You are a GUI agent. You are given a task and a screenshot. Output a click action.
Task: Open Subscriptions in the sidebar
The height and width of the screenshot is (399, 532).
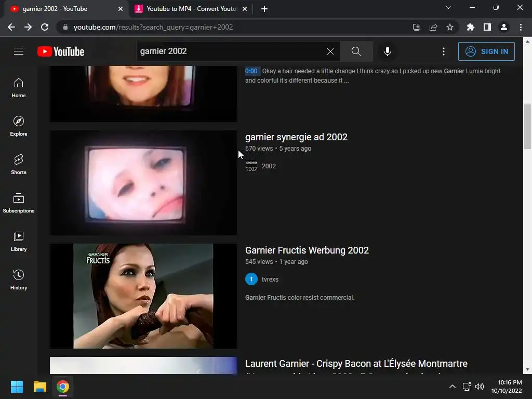click(x=19, y=203)
